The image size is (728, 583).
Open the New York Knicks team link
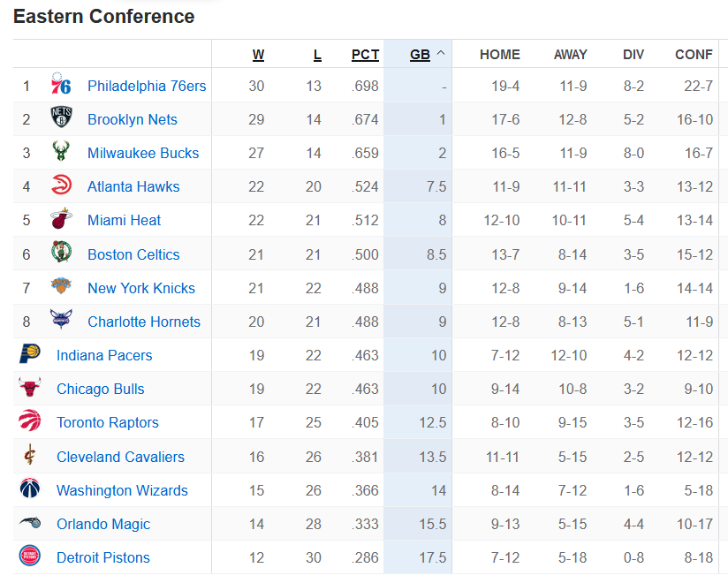141,288
